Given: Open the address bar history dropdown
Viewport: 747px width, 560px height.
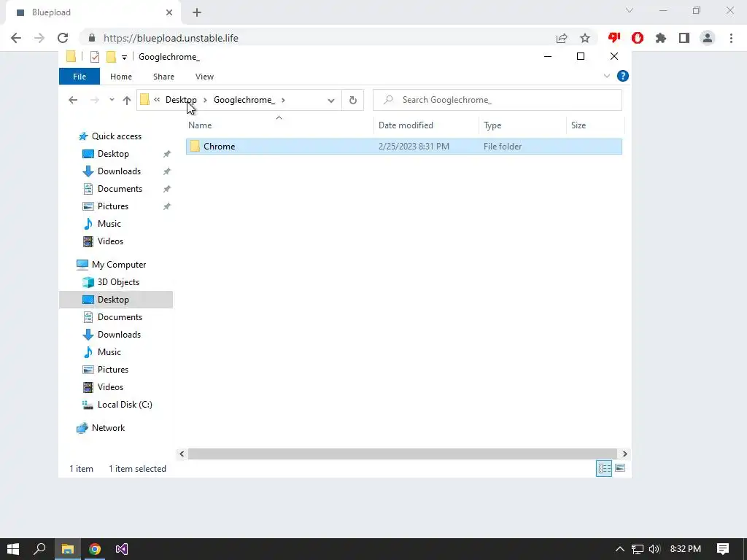Looking at the screenshot, I should 331,101.
